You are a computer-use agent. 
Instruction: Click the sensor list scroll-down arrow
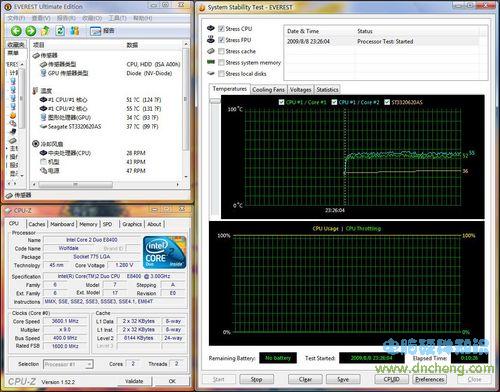click(x=186, y=177)
